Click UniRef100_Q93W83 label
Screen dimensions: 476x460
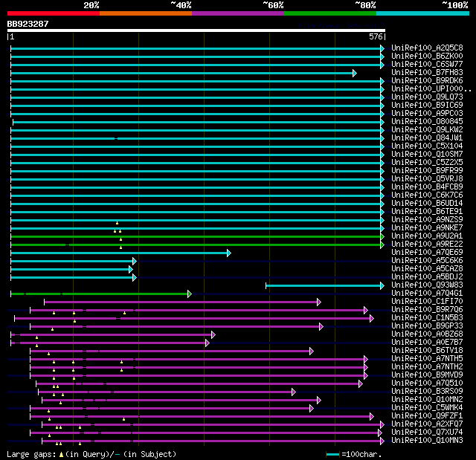click(427, 285)
